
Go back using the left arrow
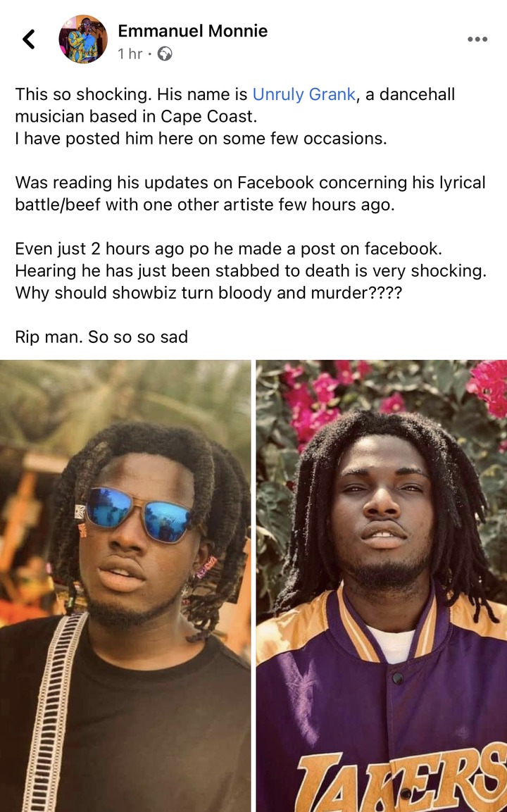(29, 39)
